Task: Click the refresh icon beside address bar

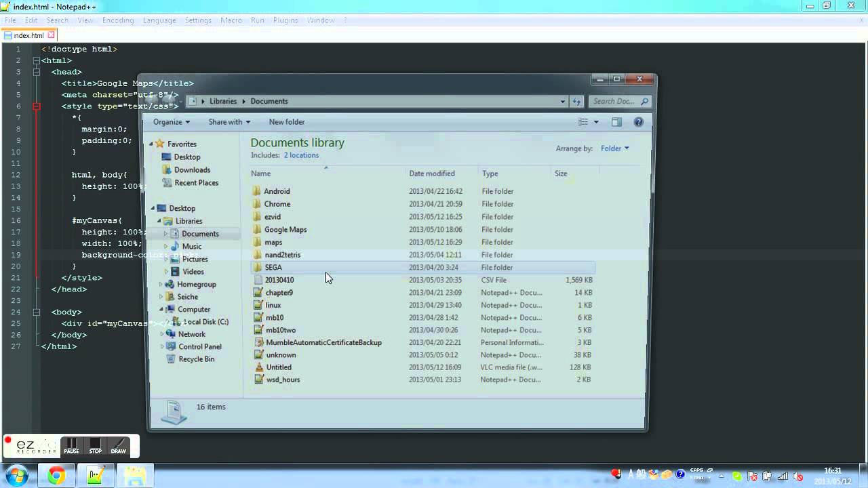Action: [577, 101]
